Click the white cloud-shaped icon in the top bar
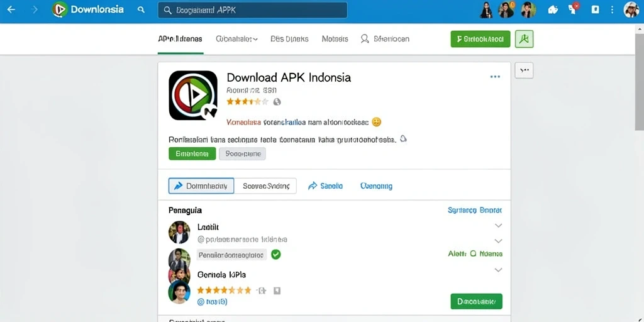 (553, 9)
